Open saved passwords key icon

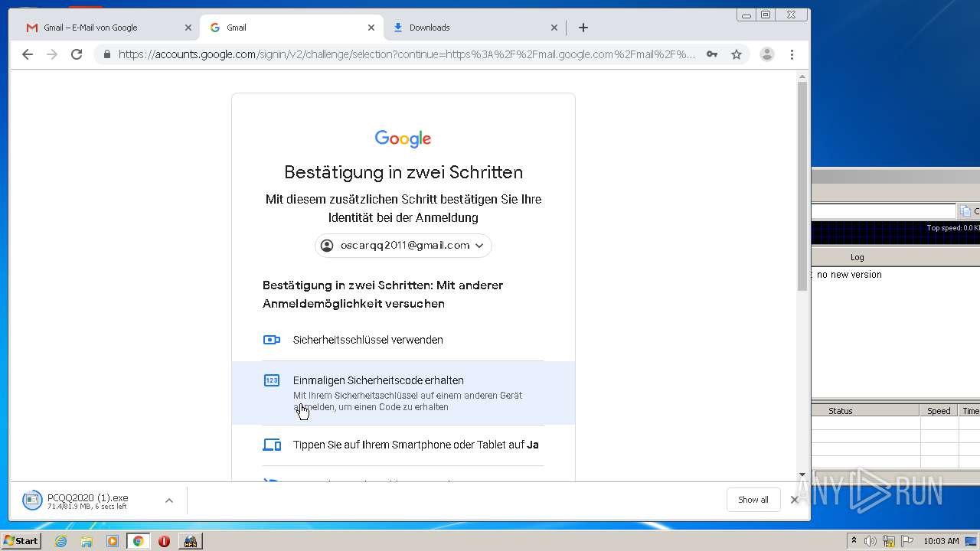tap(712, 54)
